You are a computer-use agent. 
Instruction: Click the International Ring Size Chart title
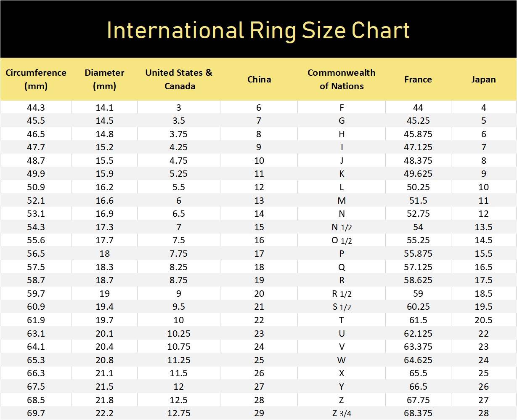pyautogui.click(x=258, y=30)
